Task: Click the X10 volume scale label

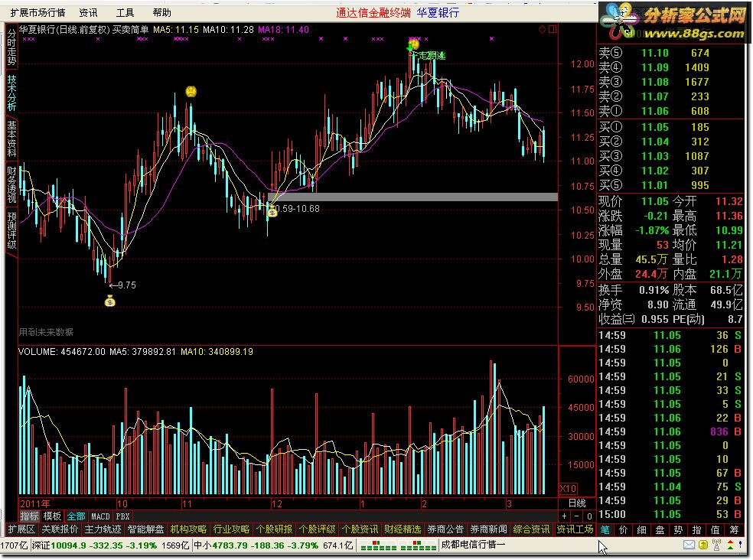Action: click(568, 488)
